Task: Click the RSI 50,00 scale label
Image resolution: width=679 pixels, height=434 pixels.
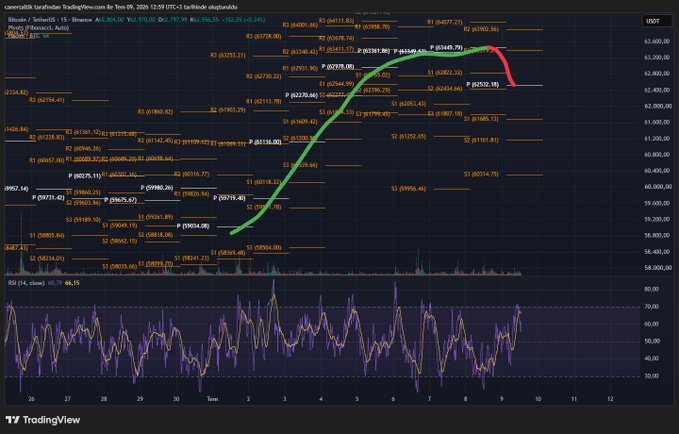Action: coord(652,341)
